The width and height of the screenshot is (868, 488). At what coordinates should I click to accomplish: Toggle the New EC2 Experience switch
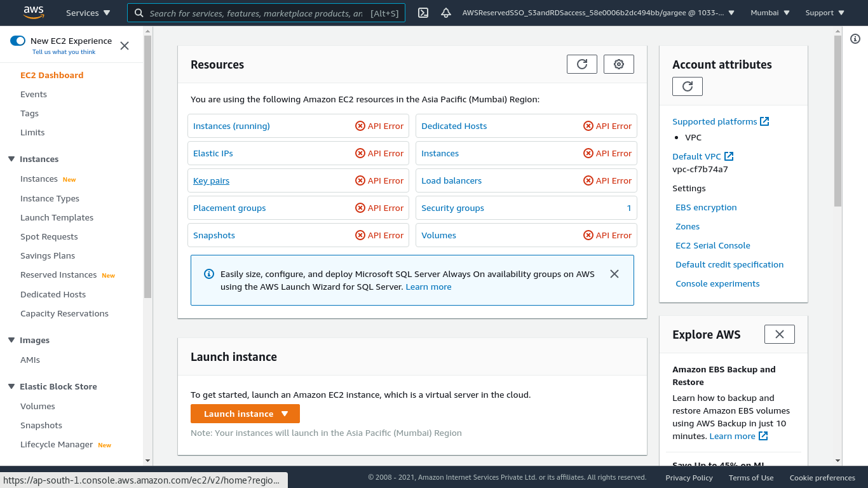18,41
